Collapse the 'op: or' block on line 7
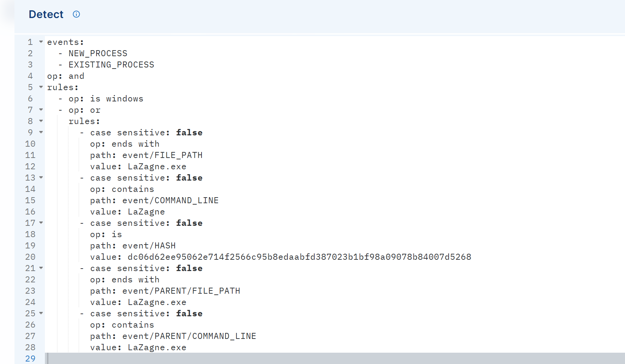 [x=41, y=110]
